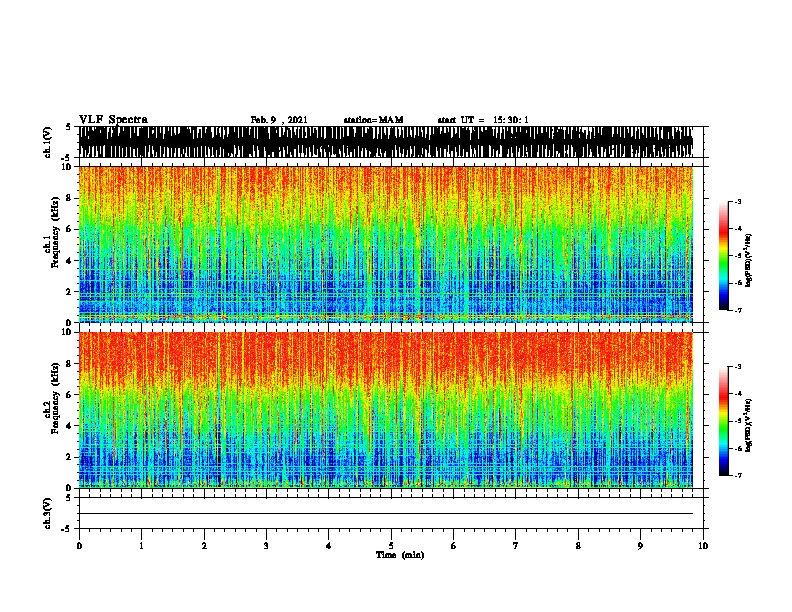Click the ch.2 spectrogram panel

click(386, 410)
